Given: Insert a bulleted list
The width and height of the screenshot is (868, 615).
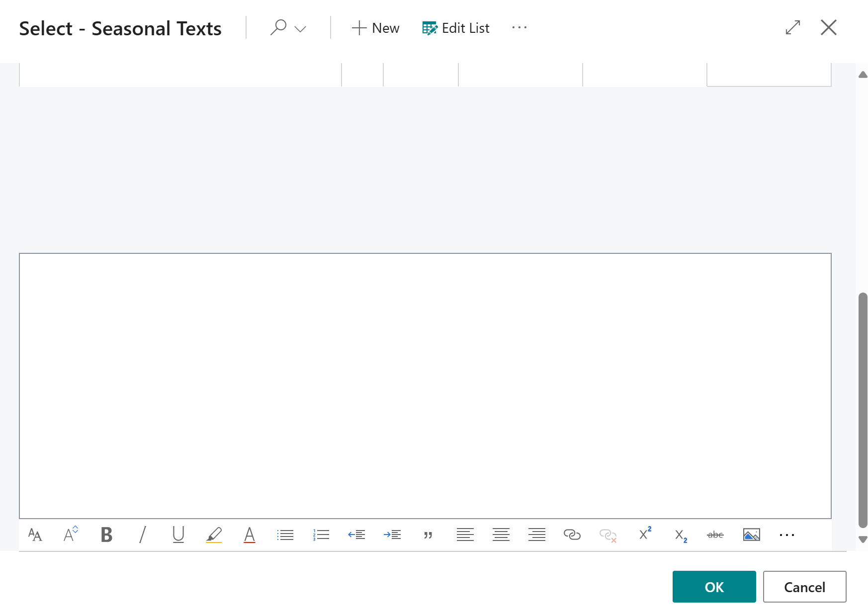Looking at the screenshot, I should pos(285,535).
